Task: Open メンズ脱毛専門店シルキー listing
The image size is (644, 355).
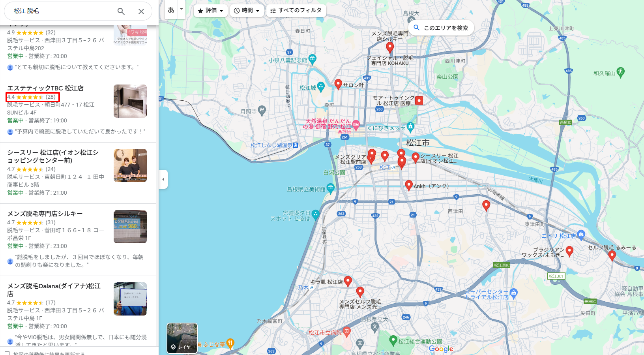Action: pyautogui.click(x=45, y=214)
